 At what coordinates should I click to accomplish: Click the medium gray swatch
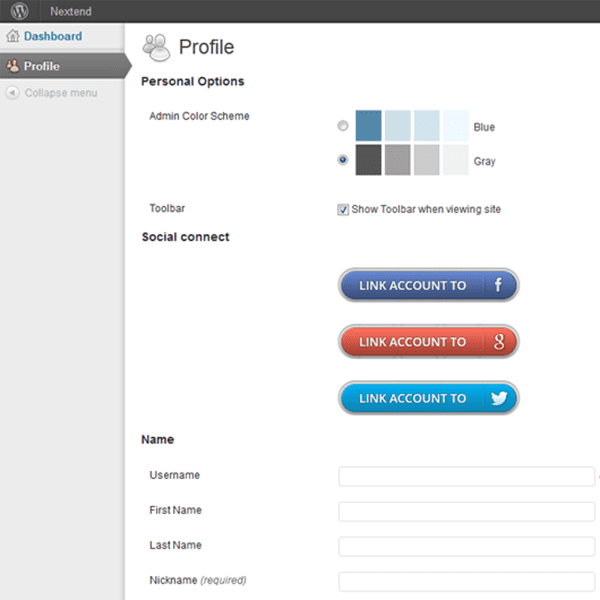398,160
